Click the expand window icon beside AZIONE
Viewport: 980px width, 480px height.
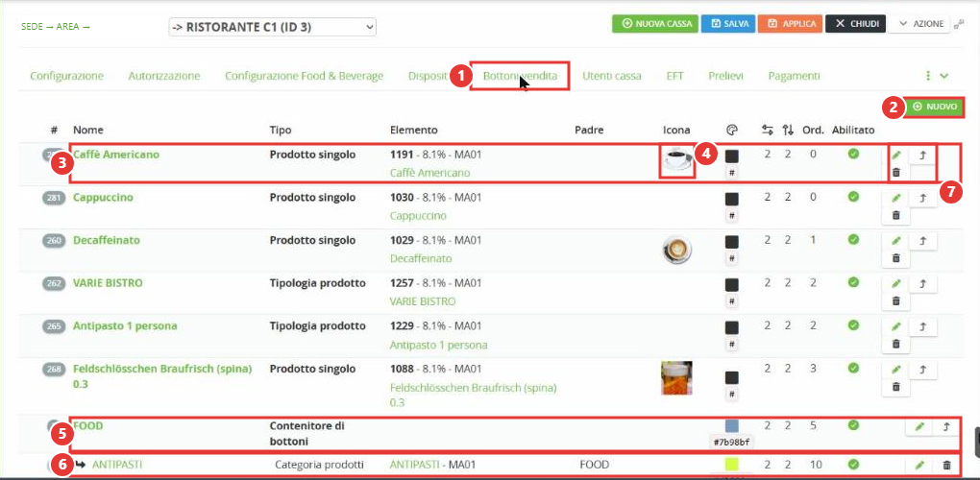[959, 24]
